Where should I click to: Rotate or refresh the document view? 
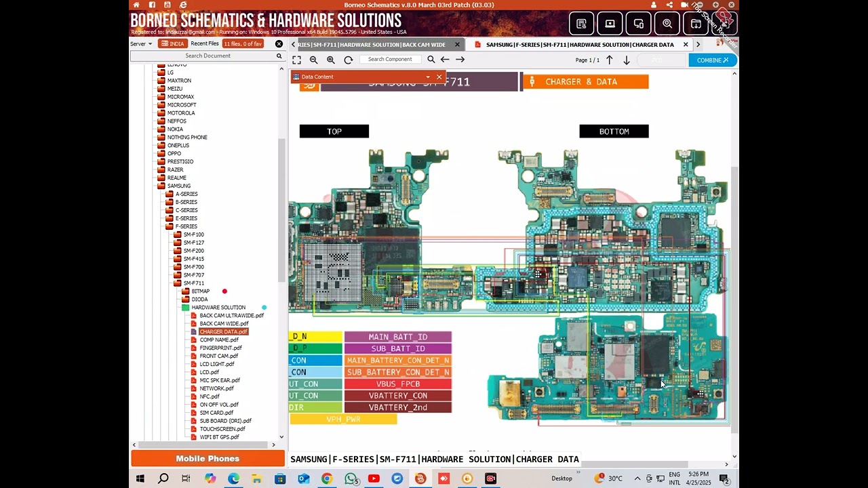click(x=348, y=60)
